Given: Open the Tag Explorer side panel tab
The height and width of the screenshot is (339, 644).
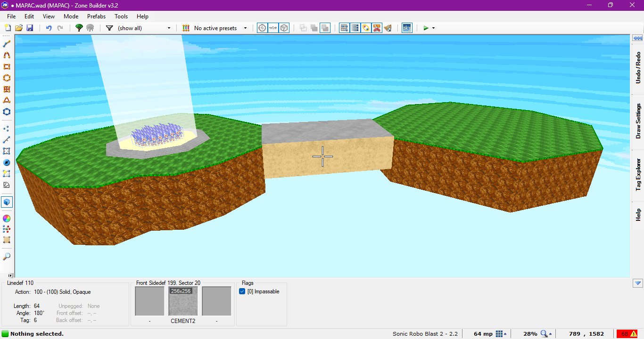Looking at the screenshot, I should [638, 175].
